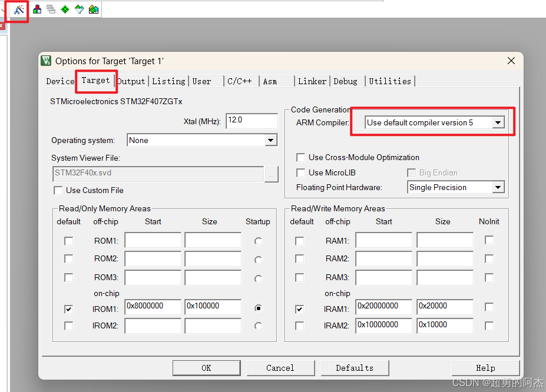Click the RAM1 Start input field

coord(384,240)
